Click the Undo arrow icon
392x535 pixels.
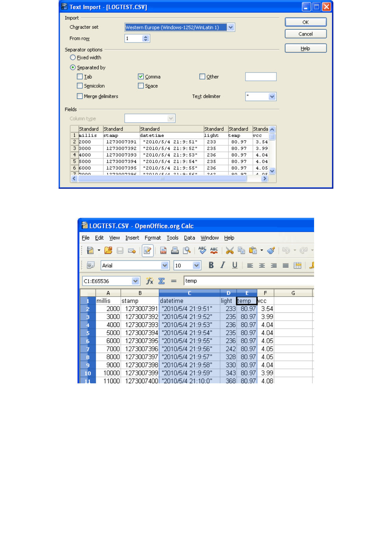point(286,250)
